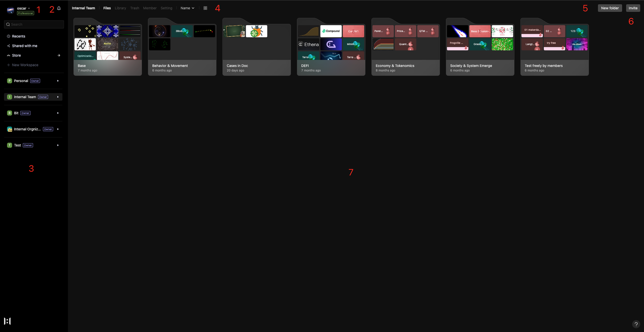Click the green Personal workspace icon

click(x=10, y=81)
